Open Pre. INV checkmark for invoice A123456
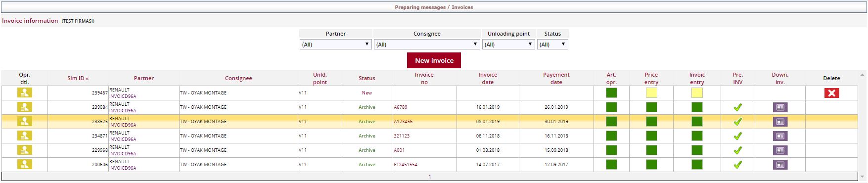The image size is (868, 183). pyautogui.click(x=737, y=122)
